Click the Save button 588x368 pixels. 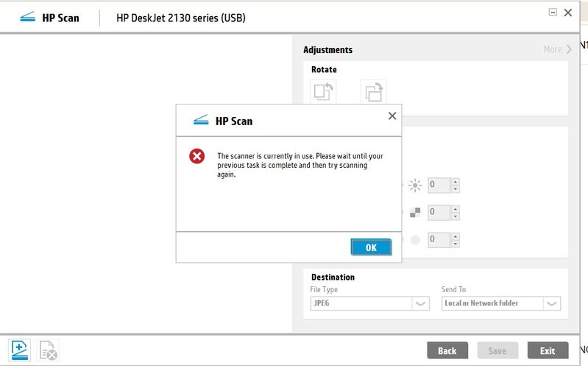(497, 350)
